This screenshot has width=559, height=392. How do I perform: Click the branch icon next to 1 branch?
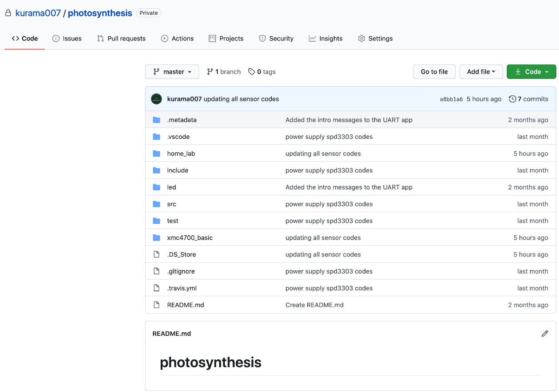coord(210,72)
